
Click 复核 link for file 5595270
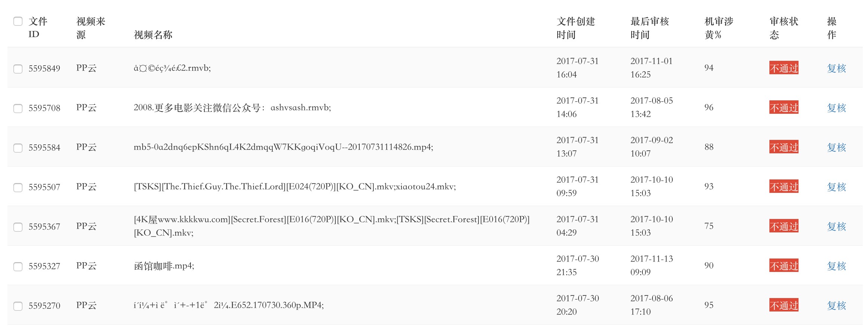836,306
